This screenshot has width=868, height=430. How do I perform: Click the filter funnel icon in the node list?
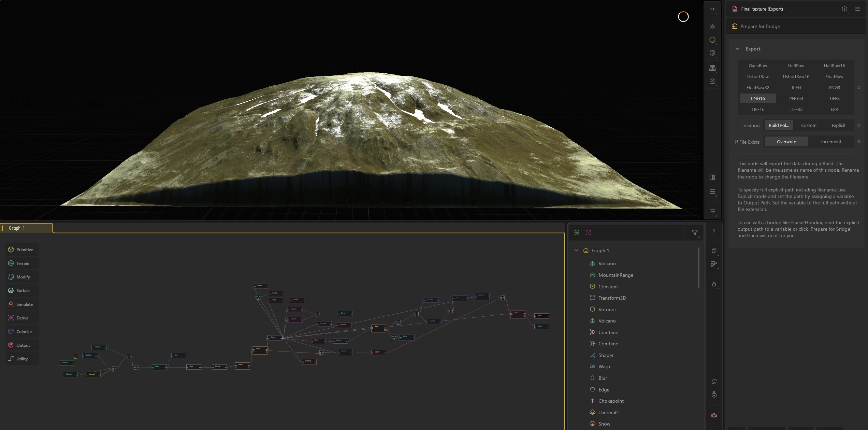tap(694, 233)
